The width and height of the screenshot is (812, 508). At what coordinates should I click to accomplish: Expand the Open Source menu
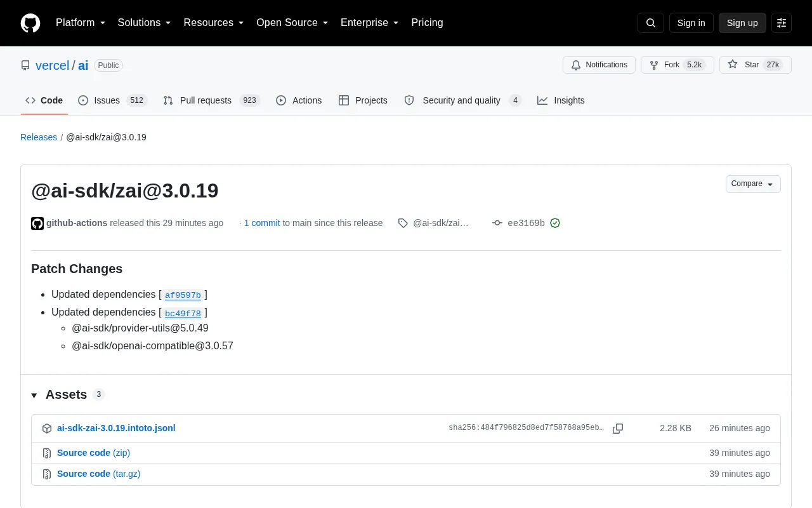point(292,23)
